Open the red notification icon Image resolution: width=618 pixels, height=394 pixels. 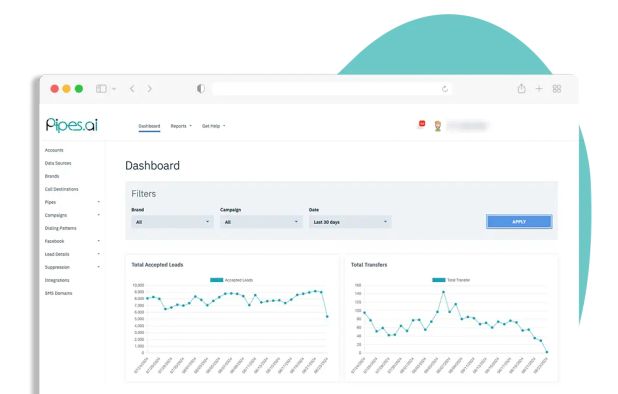(x=422, y=124)
